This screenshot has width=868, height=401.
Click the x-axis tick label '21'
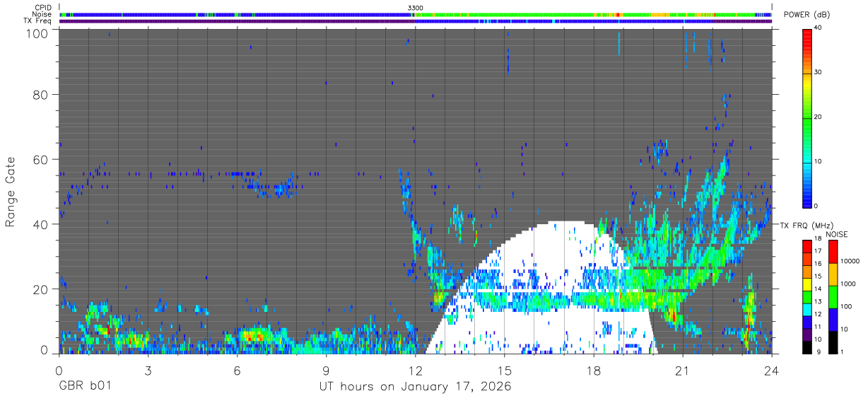coord(683,371)
